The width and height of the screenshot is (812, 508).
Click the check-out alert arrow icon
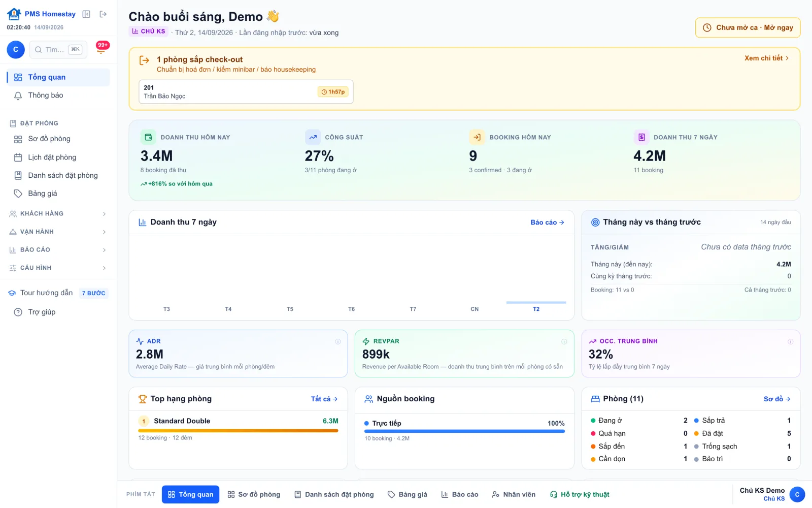145,60
